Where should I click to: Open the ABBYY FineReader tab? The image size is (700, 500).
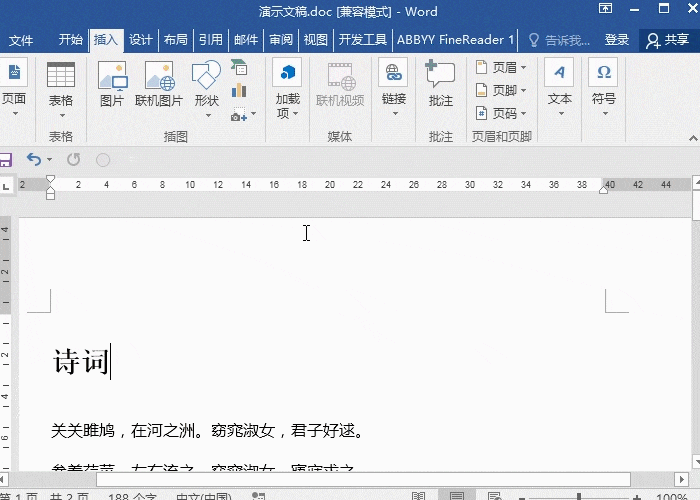(x=455, y=40)
